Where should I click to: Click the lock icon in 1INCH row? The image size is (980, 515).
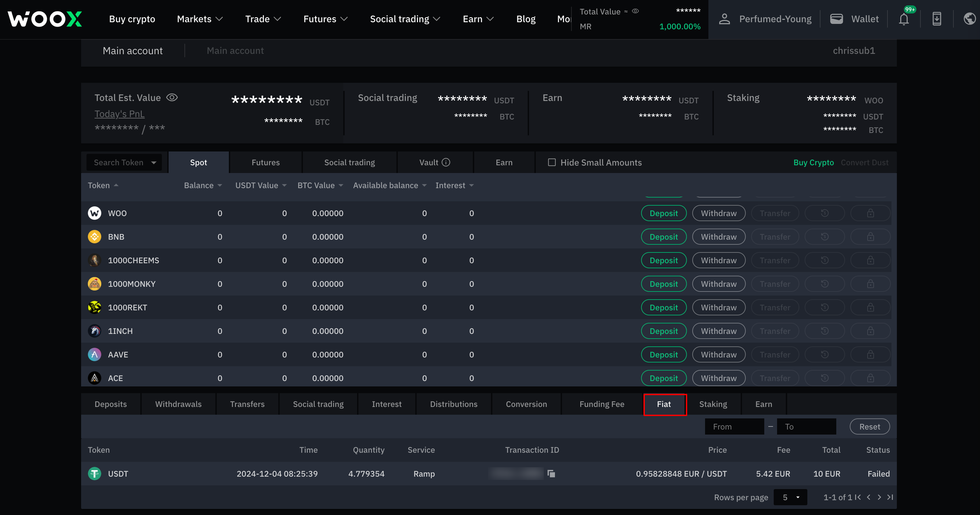pos(870,331)
